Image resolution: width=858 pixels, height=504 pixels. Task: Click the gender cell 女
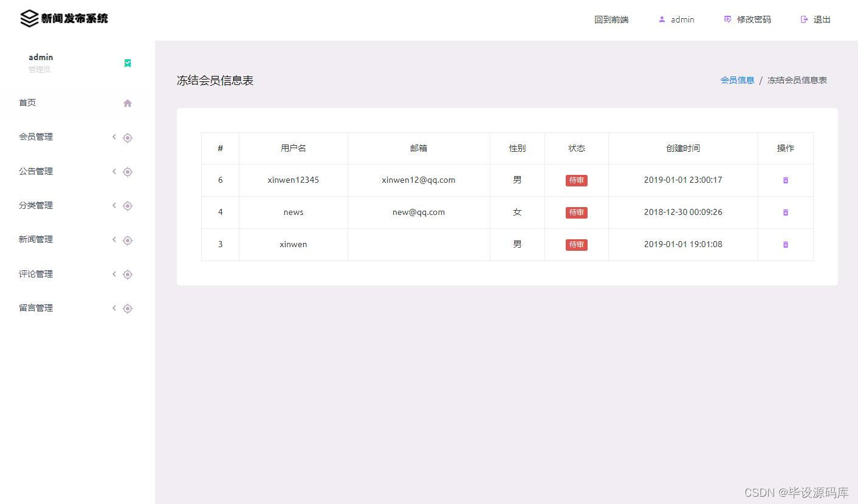pyautogui.click(x=517, y=212)
